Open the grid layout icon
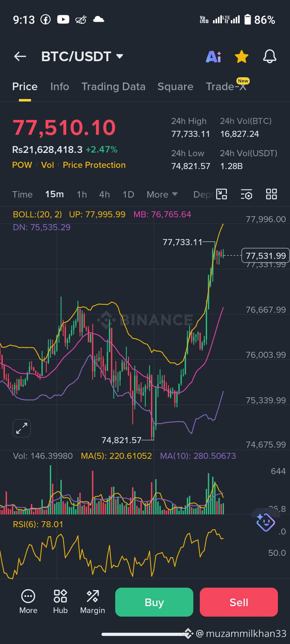 coord(271,194)
